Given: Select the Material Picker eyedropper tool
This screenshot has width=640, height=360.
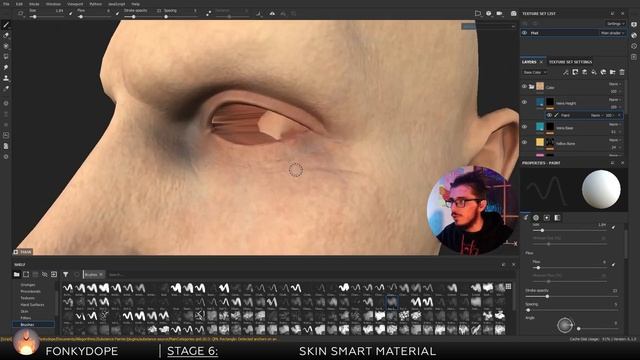Looking at the screenshot, I should [x=6, y=89].
